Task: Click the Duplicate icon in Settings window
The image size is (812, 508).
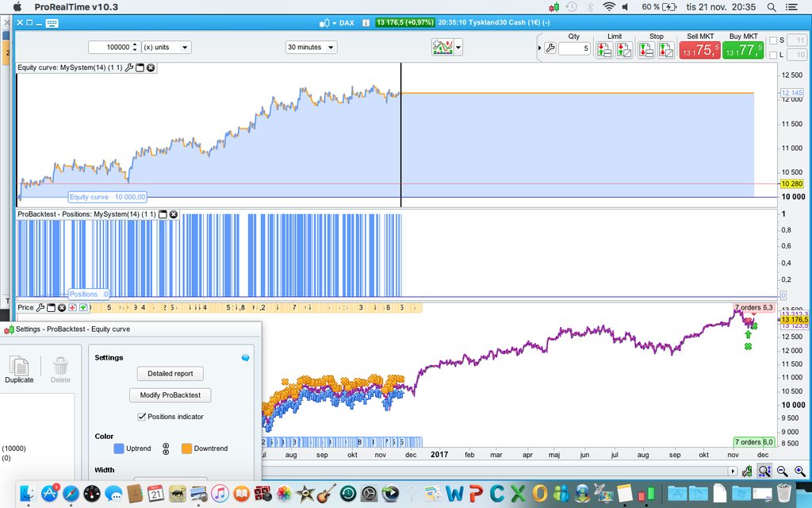Action: click(x=19, y=369)
